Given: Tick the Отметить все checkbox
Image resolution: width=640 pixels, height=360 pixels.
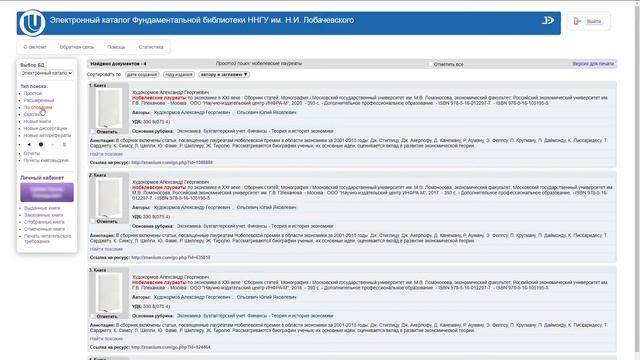Looking at the screenshot, I should (430, 64).
